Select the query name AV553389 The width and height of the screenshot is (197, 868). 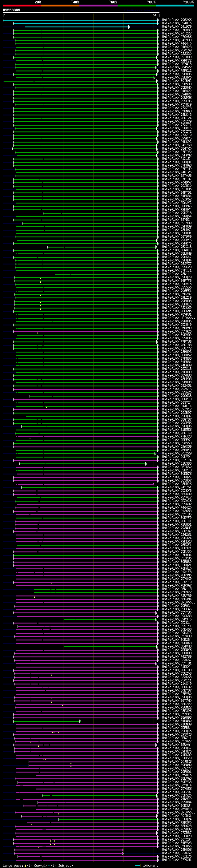(x=11, y=10)
